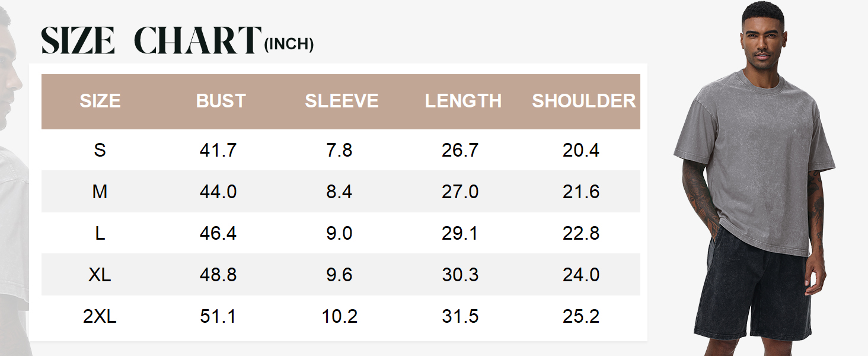Click sleeve value 10.2
The height and width of the screenshot is (356, 868).
pyautogui.click(x=339, y=316)
